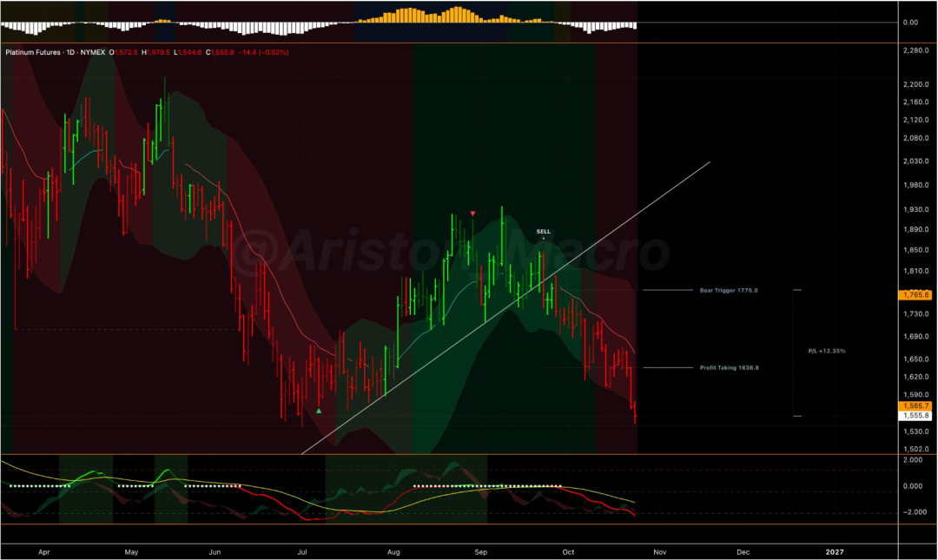The height and width of the screenshot is (560, 938).
Task: Click the Oct label on the time axis
Action: pyautogui.click(x=568, y=552)
